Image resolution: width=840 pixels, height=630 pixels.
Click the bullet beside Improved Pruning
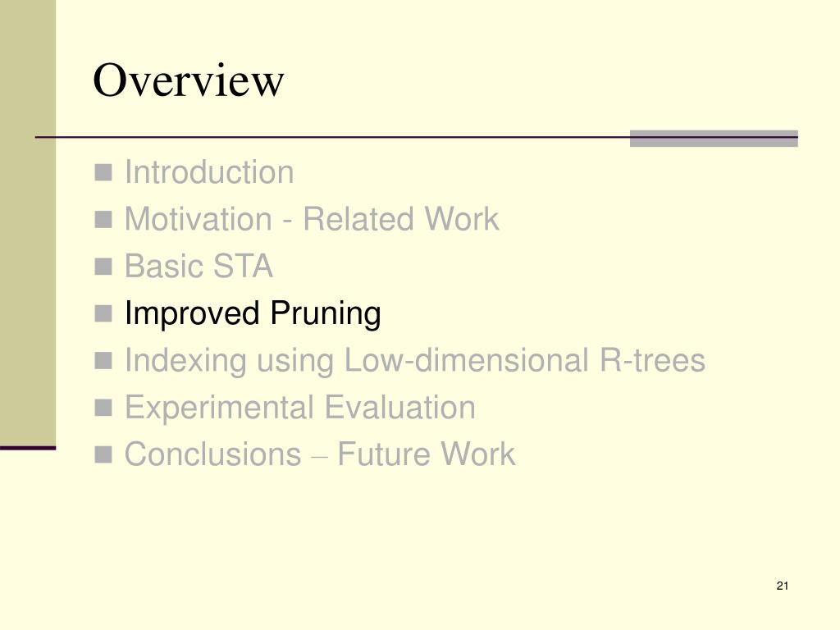pos(103,313)
